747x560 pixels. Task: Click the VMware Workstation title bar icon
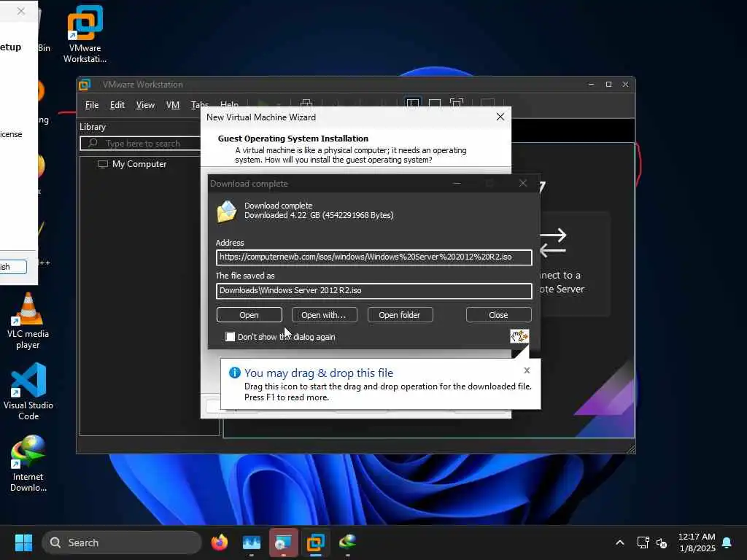(85, 85)
